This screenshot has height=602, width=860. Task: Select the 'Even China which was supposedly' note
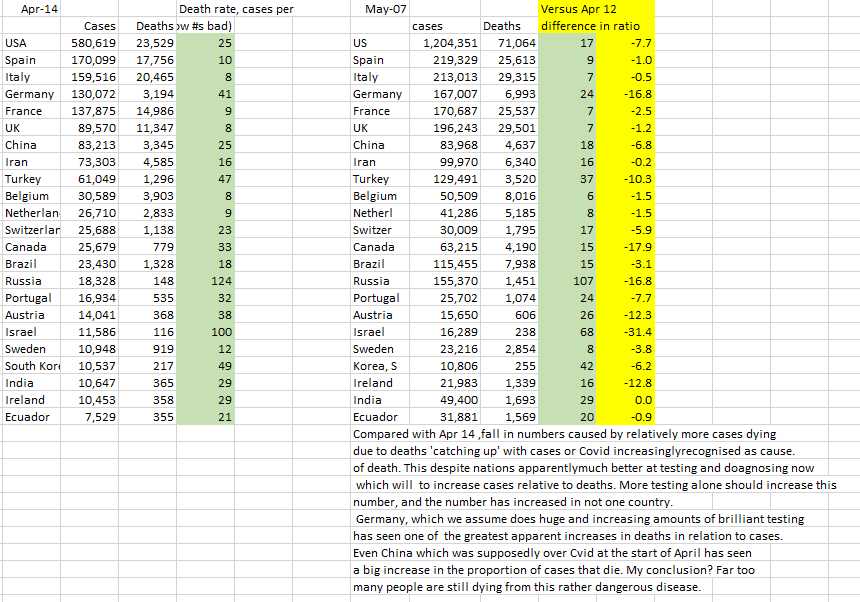[x=552, y=553]
